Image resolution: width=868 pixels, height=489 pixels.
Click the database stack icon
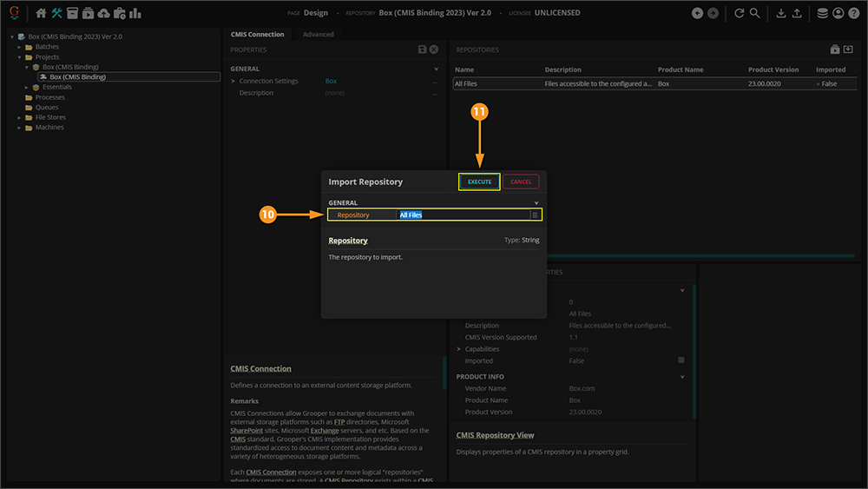[822, 13]
